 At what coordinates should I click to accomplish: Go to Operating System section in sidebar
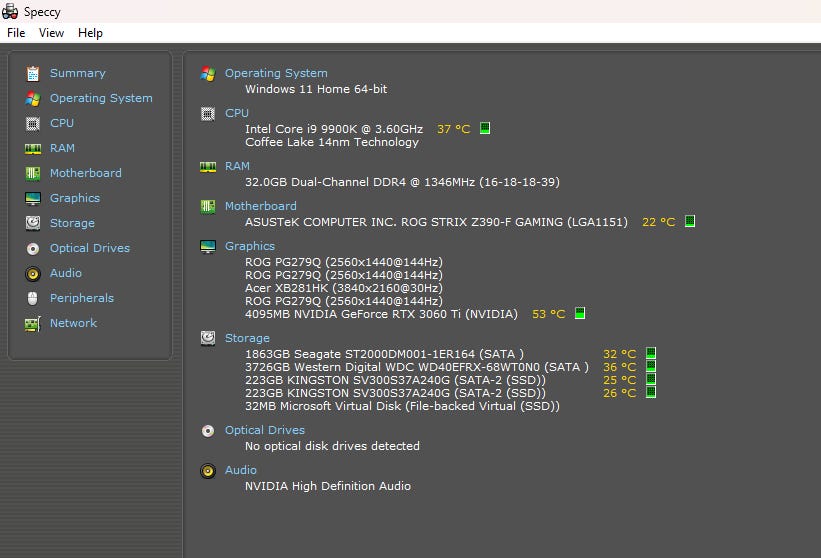pyautogui.click(x=101, y=98)
